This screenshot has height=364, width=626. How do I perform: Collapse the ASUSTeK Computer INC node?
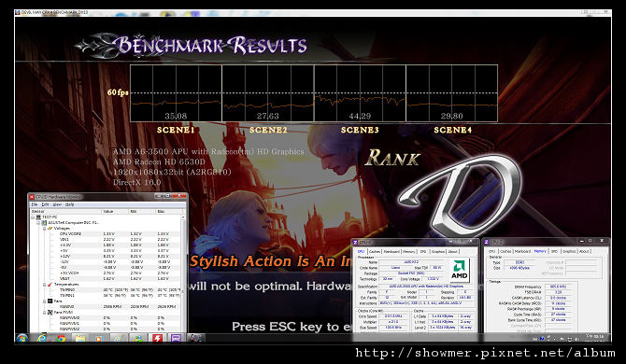pyautogui.click(x=39, y=222)
